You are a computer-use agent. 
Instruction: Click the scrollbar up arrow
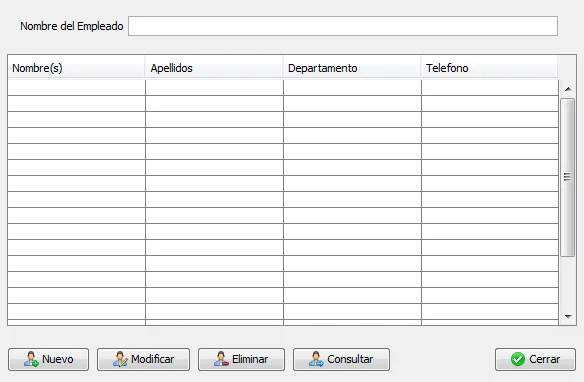coord(568,89)
